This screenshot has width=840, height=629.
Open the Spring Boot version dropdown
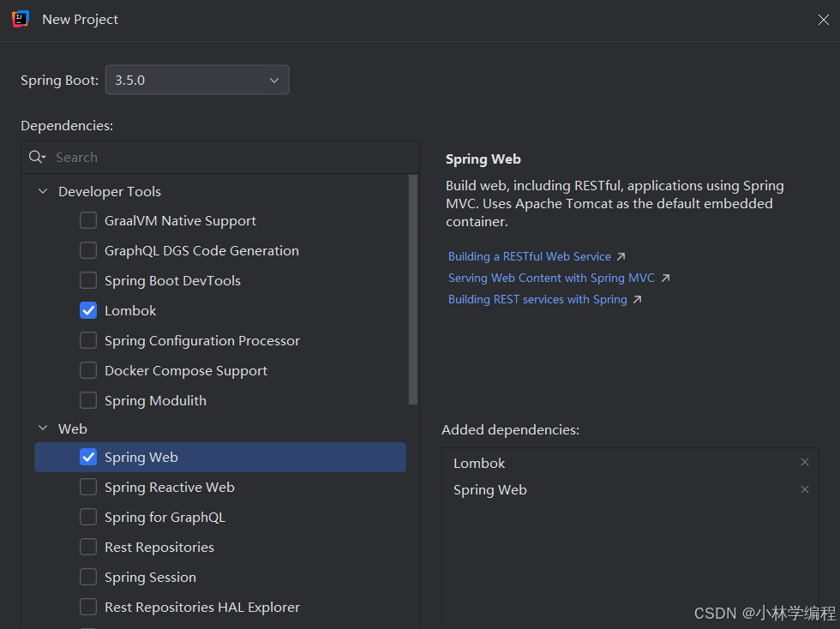pos(197,80)
